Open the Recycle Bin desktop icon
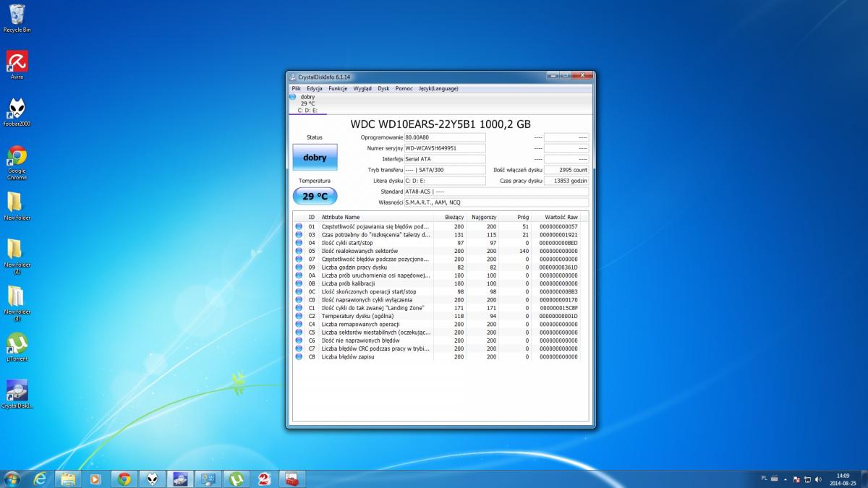The image size is (868, 488). 17,18
